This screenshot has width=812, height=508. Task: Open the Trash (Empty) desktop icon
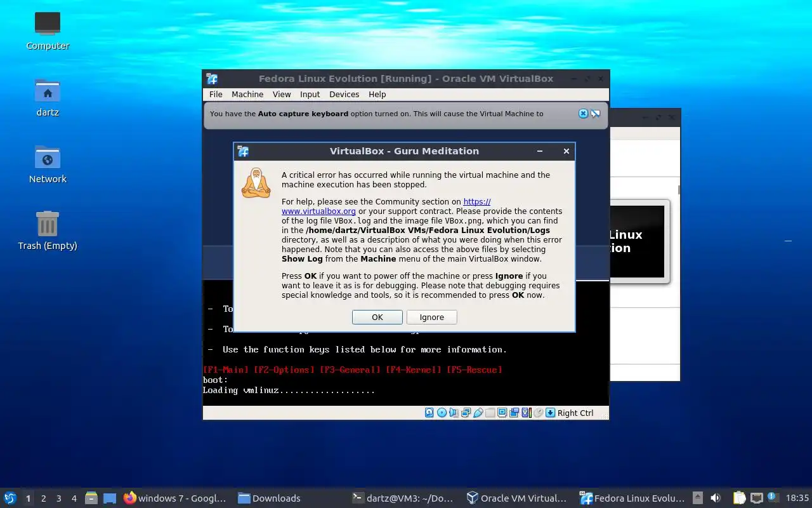click(48, 231)
